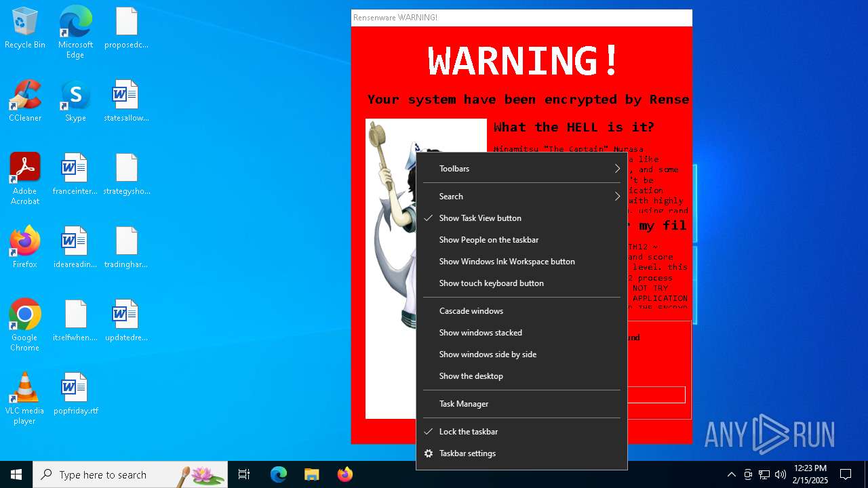Image resolution: width=868 pixels, height=488 pixels.
Task: Open Skype desktop shortcut
Action: [75, 102]
